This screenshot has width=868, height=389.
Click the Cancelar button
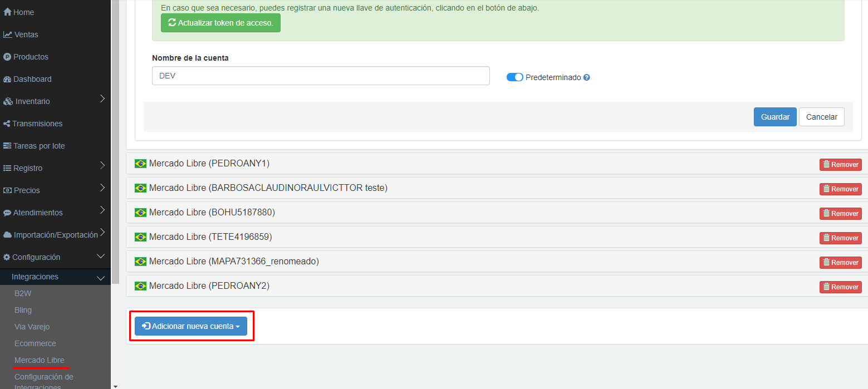822,117
